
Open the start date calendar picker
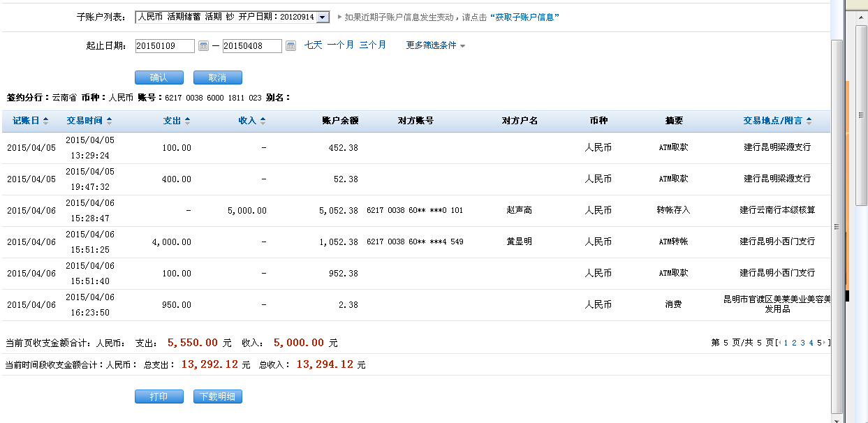tap(203, 46)
